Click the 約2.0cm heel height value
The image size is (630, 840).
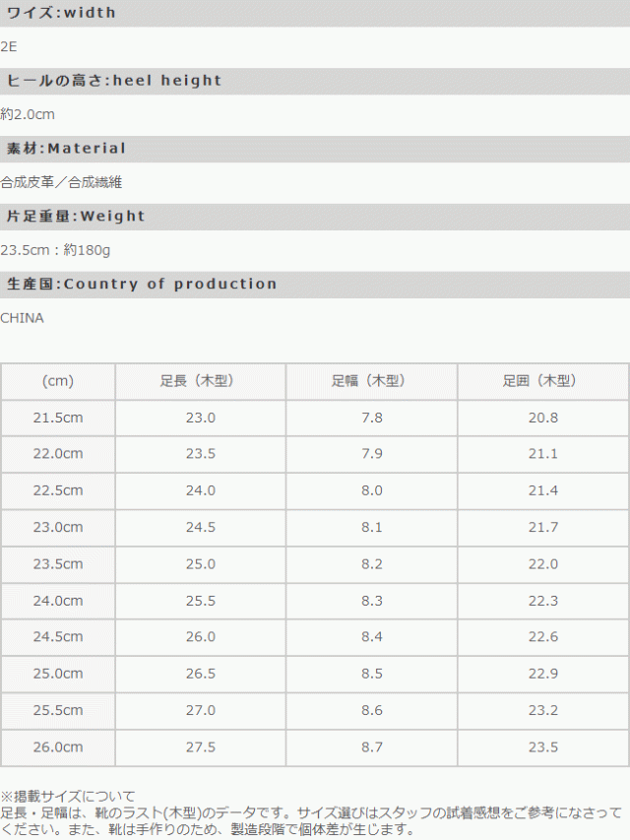coord(29,114)
